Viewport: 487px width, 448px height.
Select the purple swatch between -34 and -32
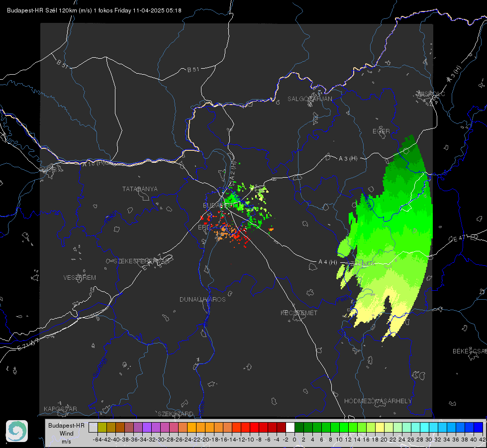(x=147, y=427)
